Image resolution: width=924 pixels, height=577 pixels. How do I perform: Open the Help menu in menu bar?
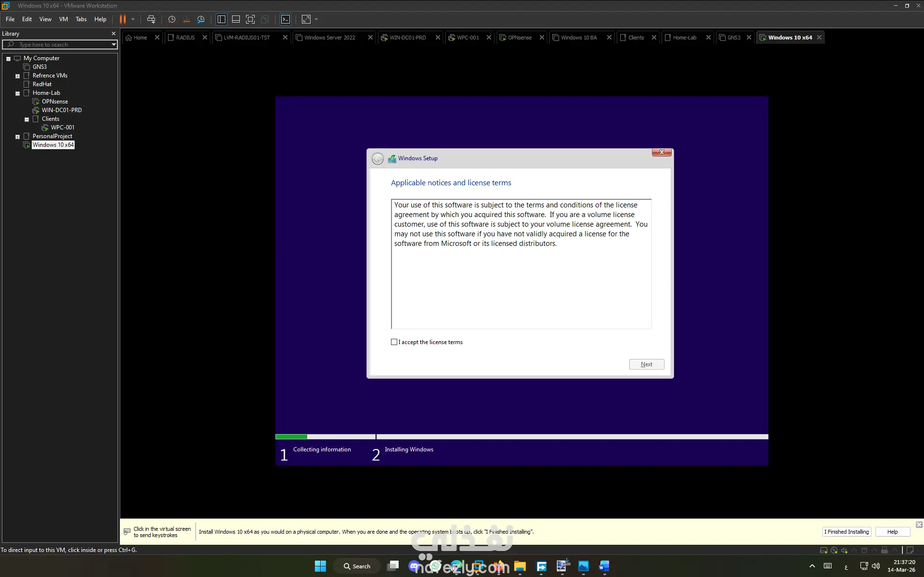(x=100, y=19)
